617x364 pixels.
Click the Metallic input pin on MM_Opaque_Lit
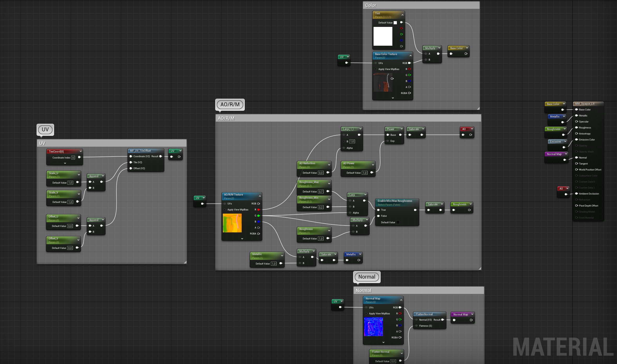(x=577, y=116)
